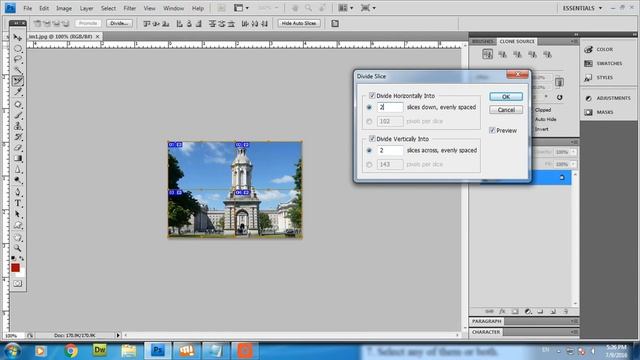The height and width of the screenshot is (360, 640).
Task: Close the im1.jpg document tab
Action: 97,37
